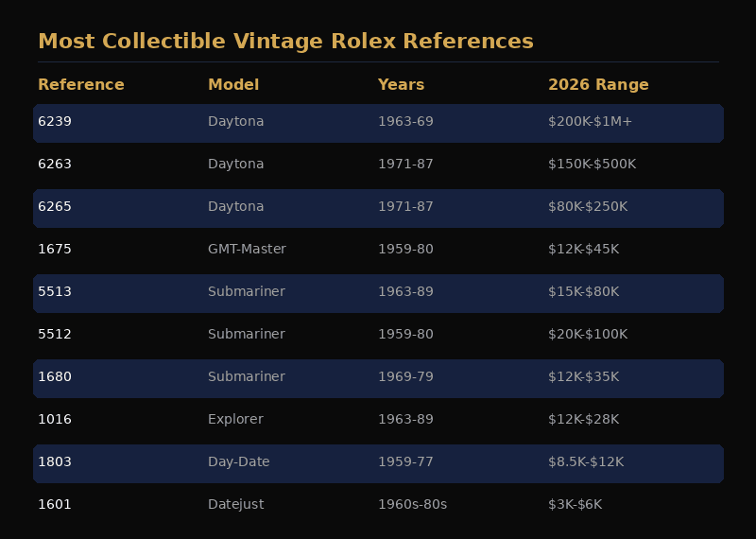Click the $150K-$500K price range
The height and width of the screenshot is (539, 756).
593,165
